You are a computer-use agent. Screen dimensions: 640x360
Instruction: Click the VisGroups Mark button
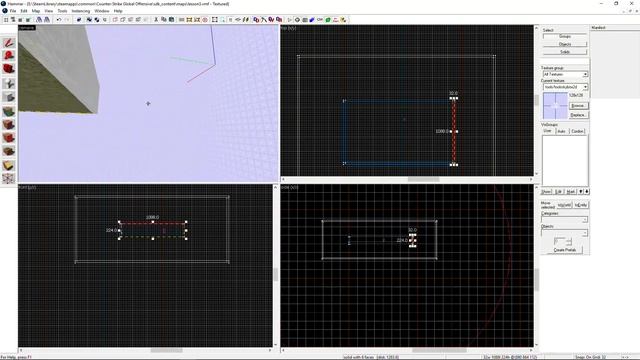coord(570,191)
